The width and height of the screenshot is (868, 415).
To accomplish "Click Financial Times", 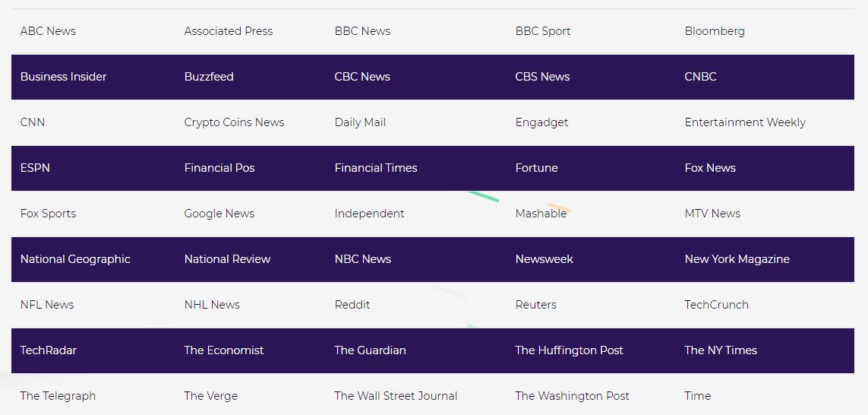I will (x=375, y=167).
